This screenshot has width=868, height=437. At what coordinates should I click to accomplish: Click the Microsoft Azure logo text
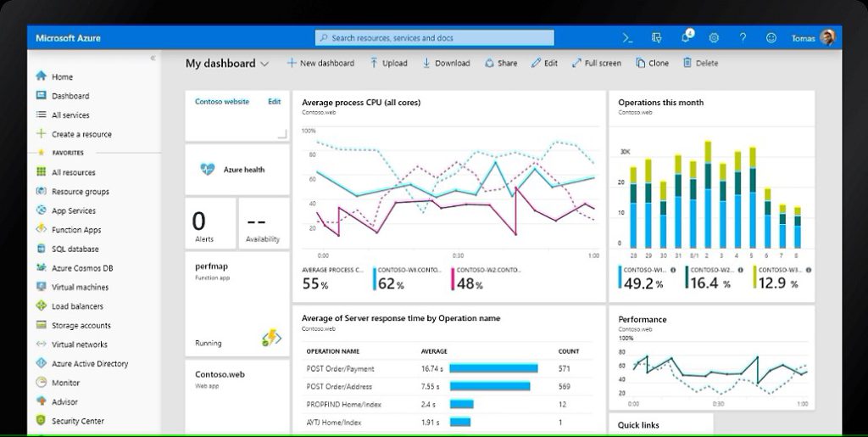click(x=68, y=38)
